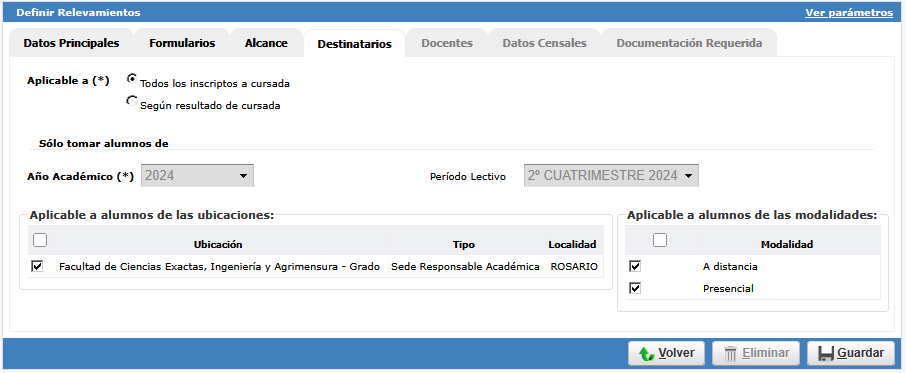906x373 pixels.
Task: Open the Documentación Requerida tab
Action: pyautogui.click(x=689, y=43)
